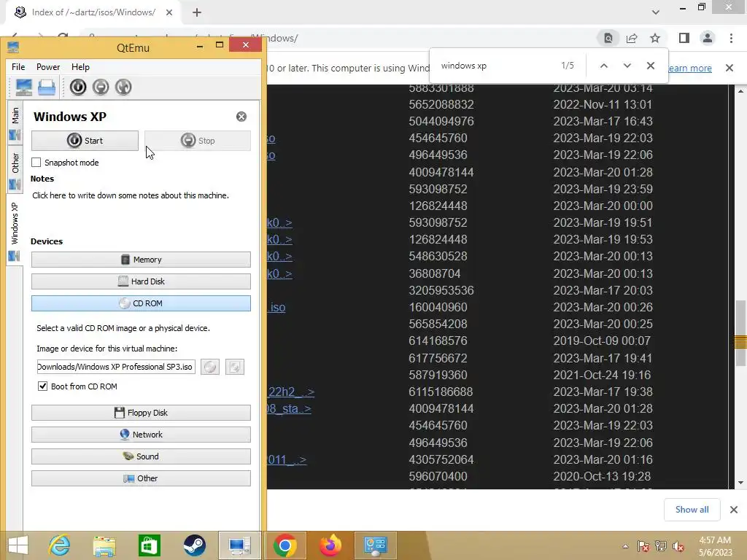Click the second icon button next to CD image field
Screen dimensions: 747x560
point(235,367)
